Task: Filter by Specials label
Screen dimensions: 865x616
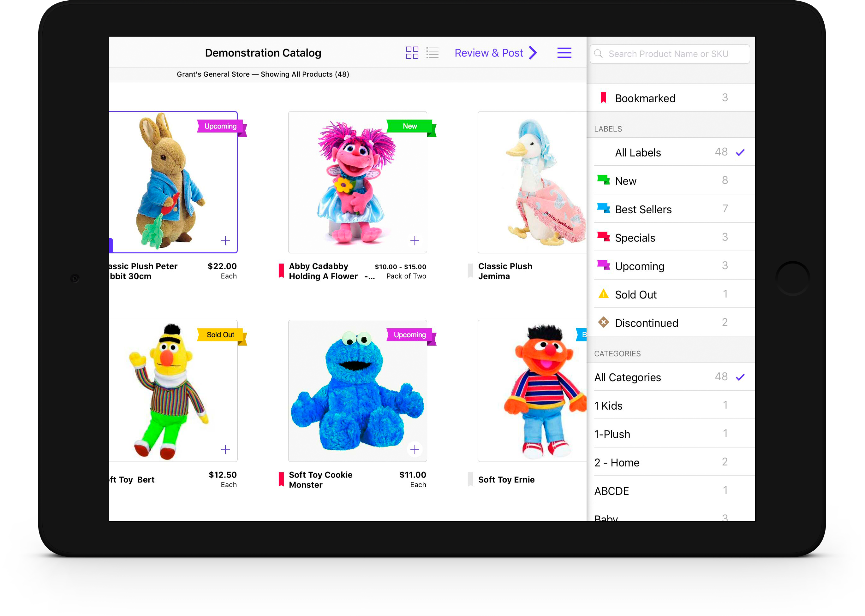Action: pos(671,237)
